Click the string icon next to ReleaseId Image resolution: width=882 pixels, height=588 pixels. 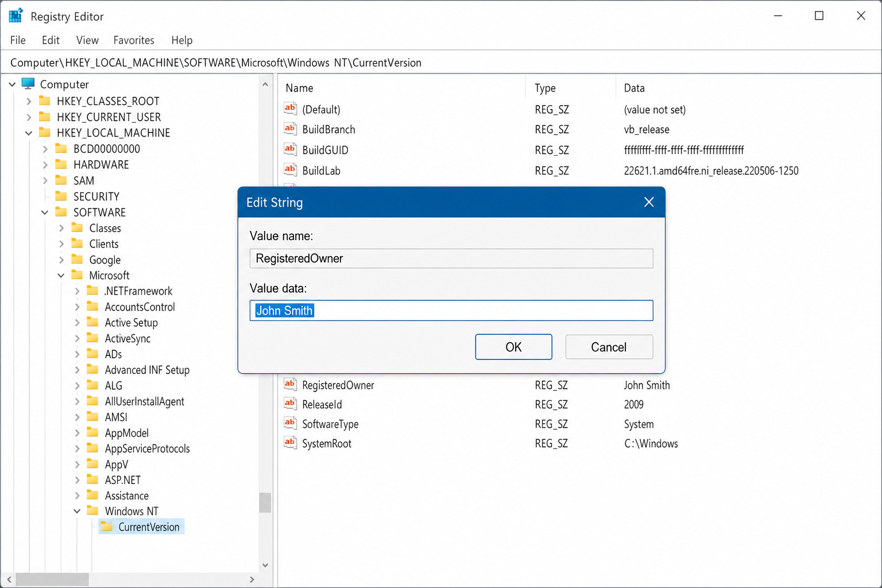(290, 404)
